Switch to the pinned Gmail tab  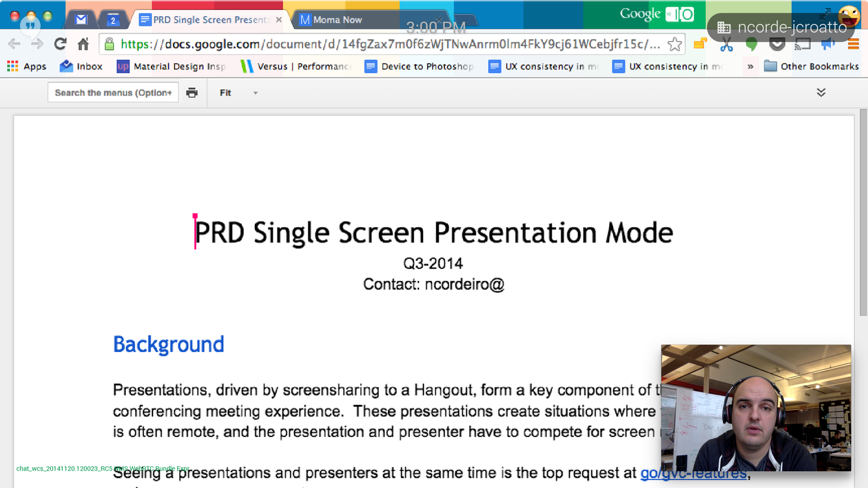tap(81, 20)
